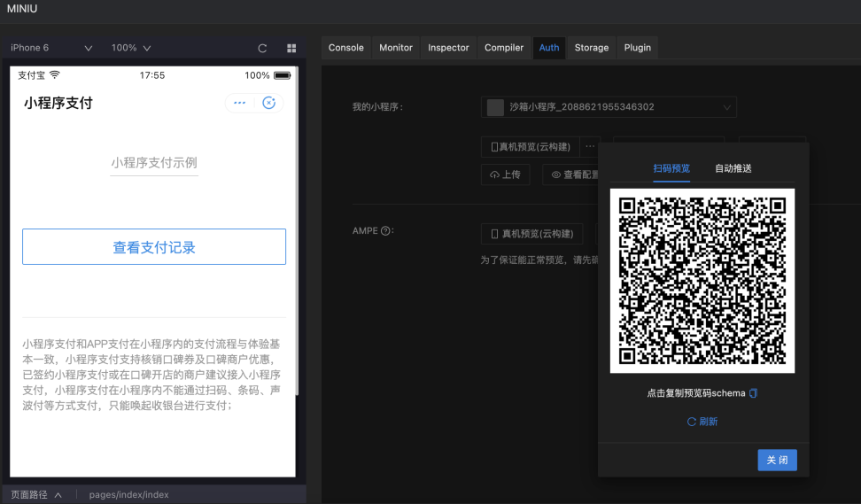Image resolution: width=861 pixels, height=504 pixels.
Task: Click the AMPE help question icon
Action: click(x=385, y=230)
